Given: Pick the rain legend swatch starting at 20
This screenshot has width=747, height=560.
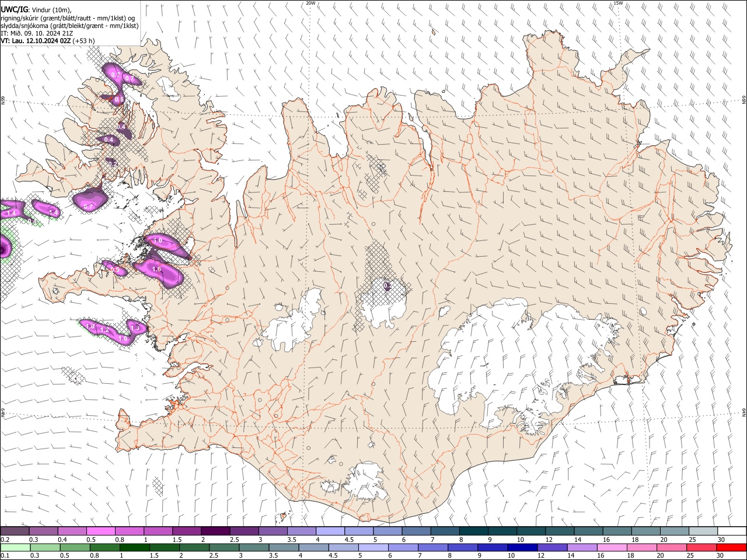Looking at the screenshot, I should (671, 547).
